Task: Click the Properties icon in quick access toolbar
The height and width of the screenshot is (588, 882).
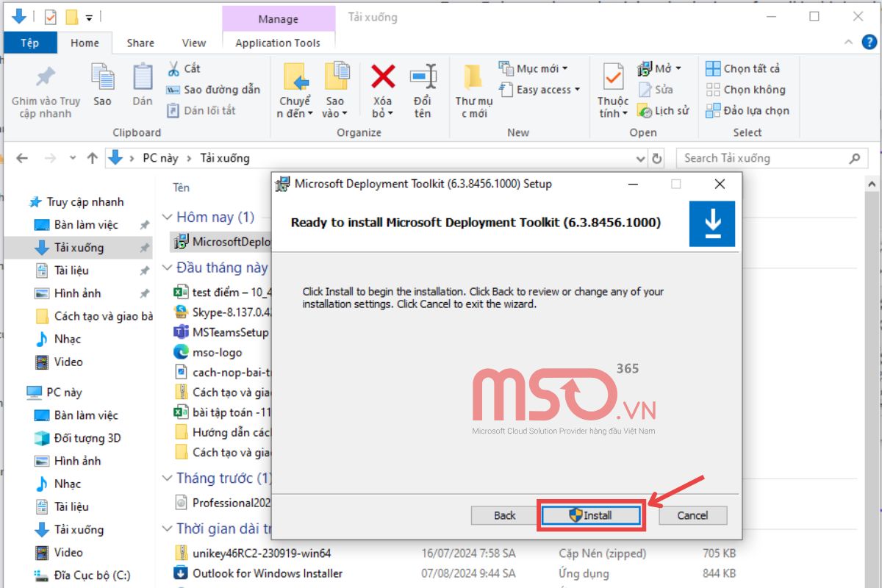Action: (50, 16)
